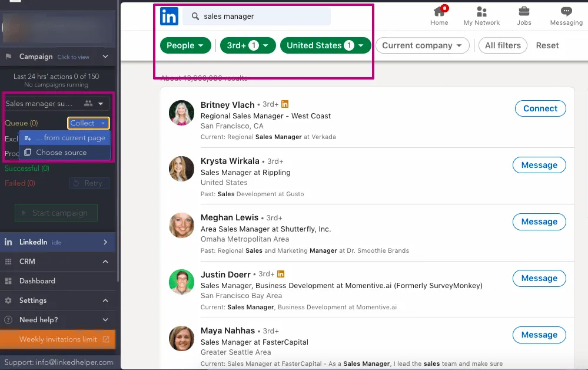Open the Dashboard sidebar item

58,281
